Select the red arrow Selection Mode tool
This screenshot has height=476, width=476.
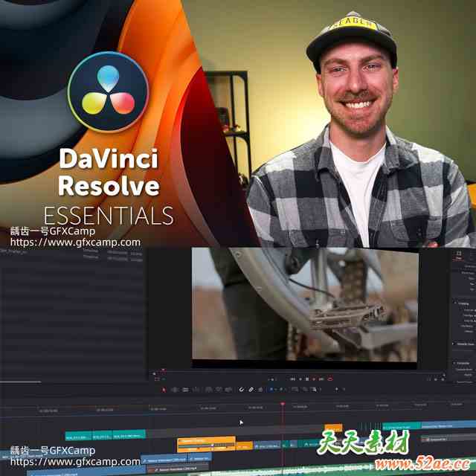click(164, 390)
